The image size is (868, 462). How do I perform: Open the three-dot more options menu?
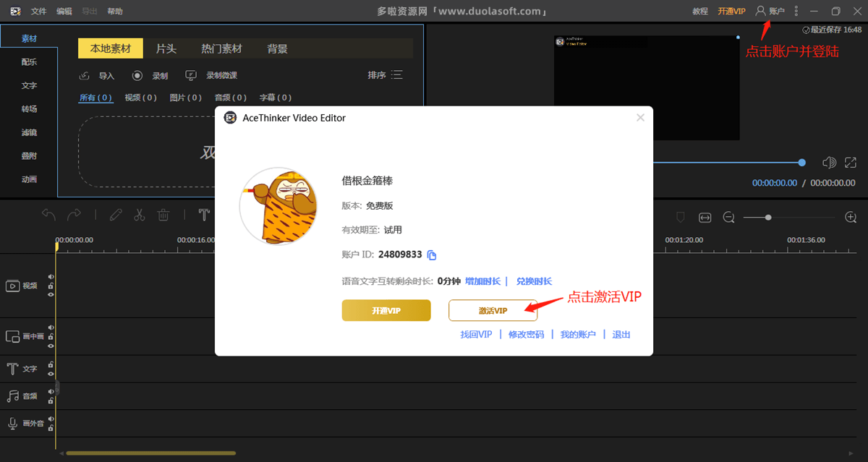coord(796,11)
